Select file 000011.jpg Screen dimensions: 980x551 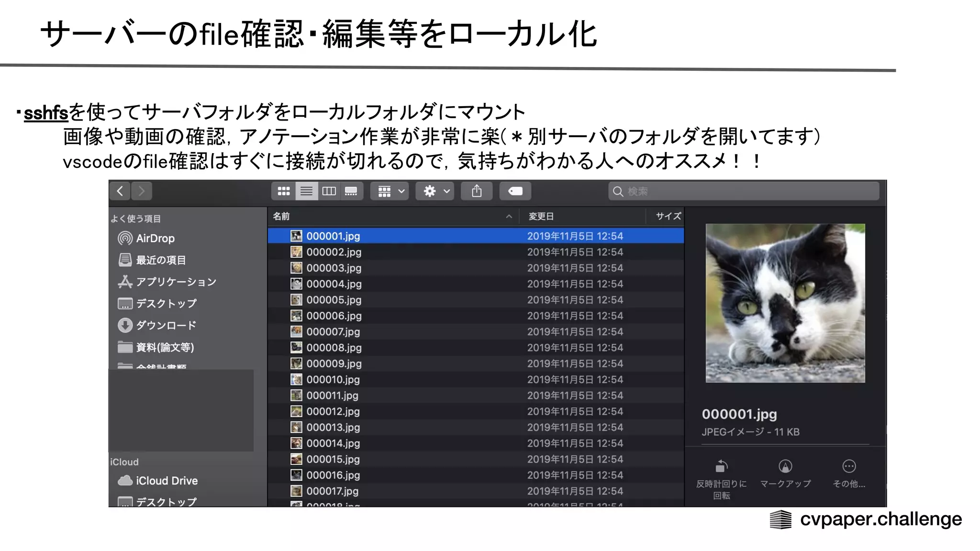click(x=476, y=396)
